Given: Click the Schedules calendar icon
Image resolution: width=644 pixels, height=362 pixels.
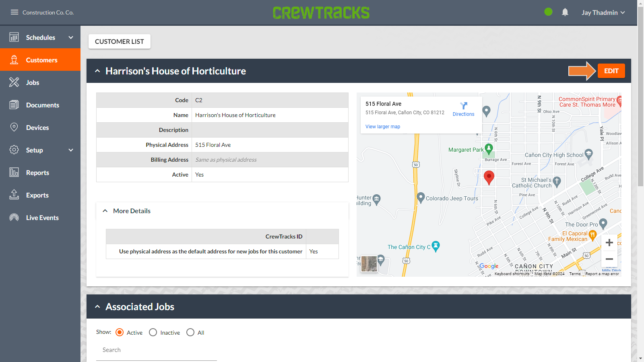Looking at the screenshot, I should coord(14,37).
